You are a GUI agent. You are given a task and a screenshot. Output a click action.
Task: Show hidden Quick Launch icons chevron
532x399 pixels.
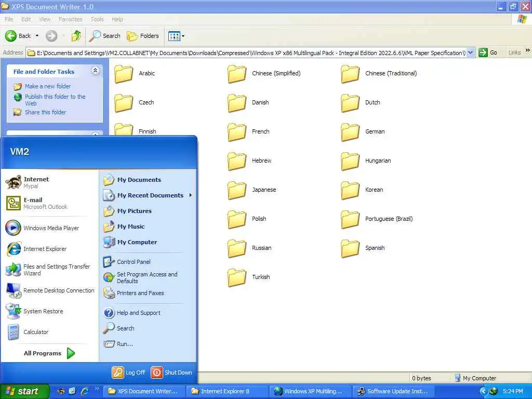[97, 389]
